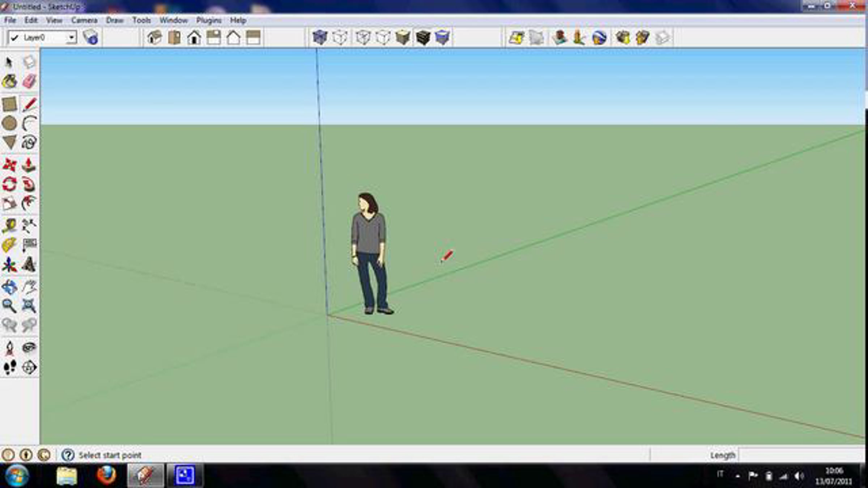
Task: Open Firefox from the taskbar
Action: tap(106, 475)
